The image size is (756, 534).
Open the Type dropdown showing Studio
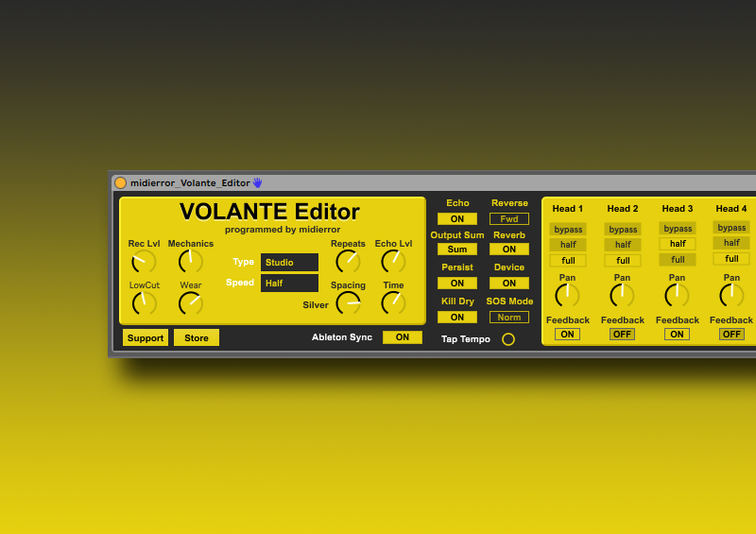point(289,263)
